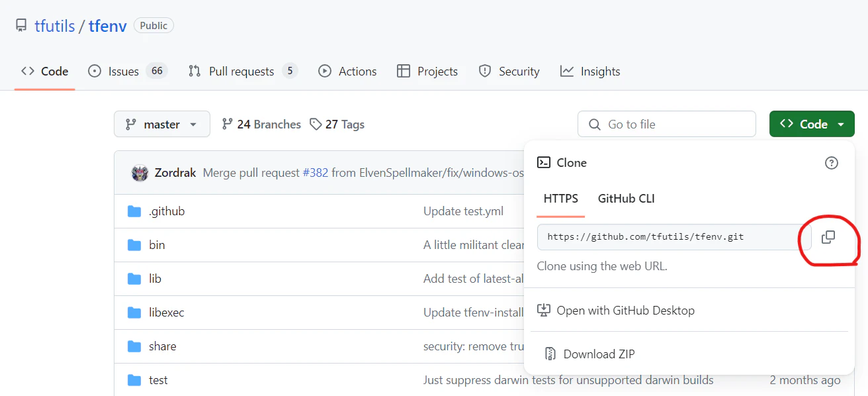This screenshot has height=396, width=868.
Task: Copy the HTTPS clone URL to clipboard
Action: [828, 237]
